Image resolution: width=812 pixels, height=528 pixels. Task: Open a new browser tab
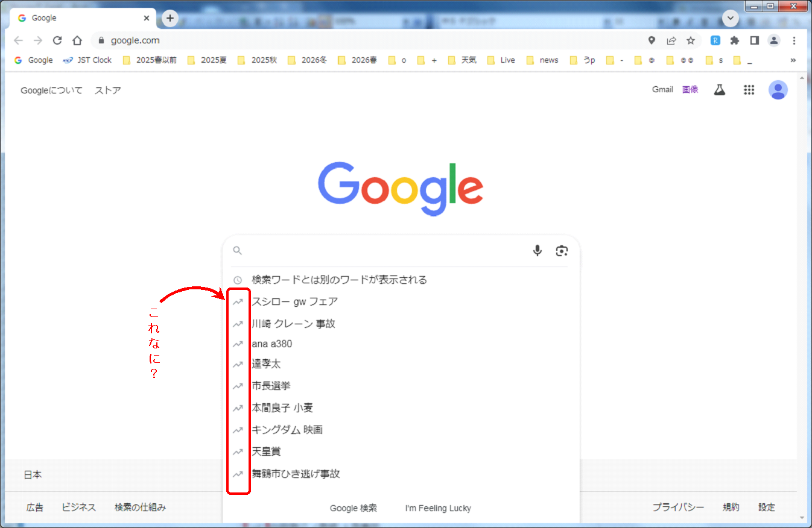point(170,18)
